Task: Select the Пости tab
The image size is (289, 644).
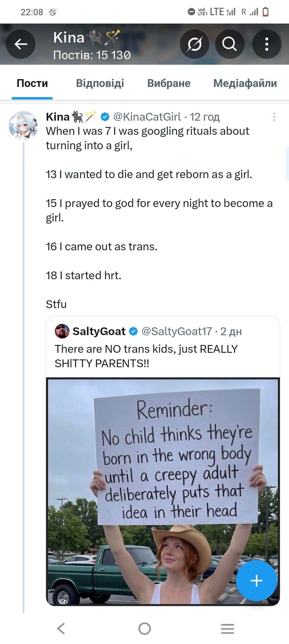Action: (32, 83)
